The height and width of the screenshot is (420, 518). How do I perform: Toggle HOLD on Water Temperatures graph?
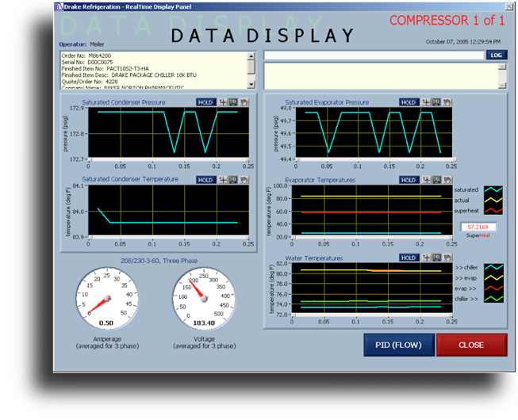point(409,258)
